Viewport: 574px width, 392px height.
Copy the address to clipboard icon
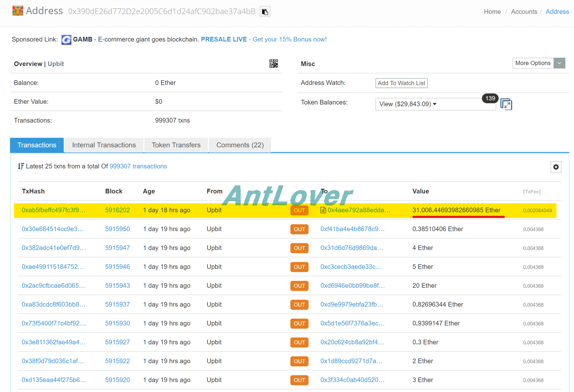click(x=265, y=12)
